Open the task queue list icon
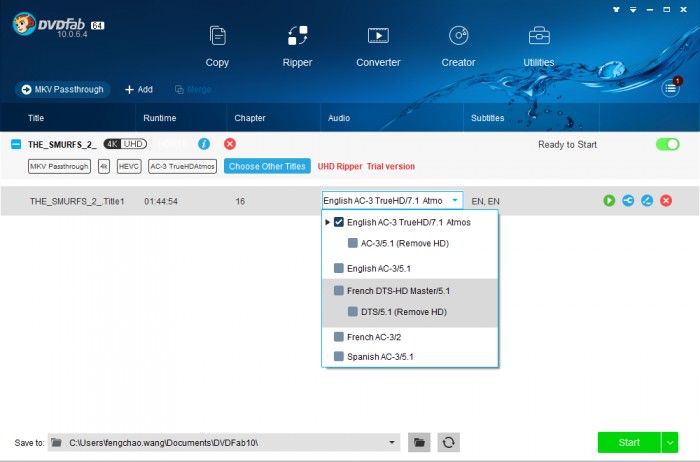700x462 pixels. [671, 88]
